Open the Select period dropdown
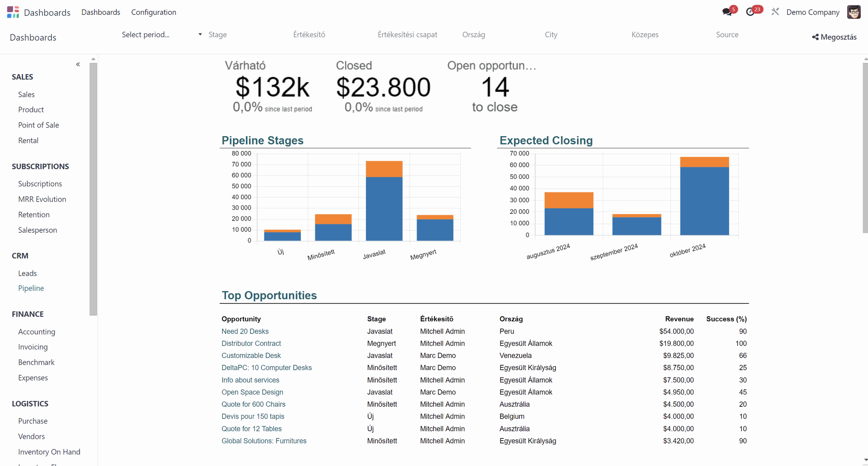The width and height of the screenshot is (868, 466). [161, 35]
